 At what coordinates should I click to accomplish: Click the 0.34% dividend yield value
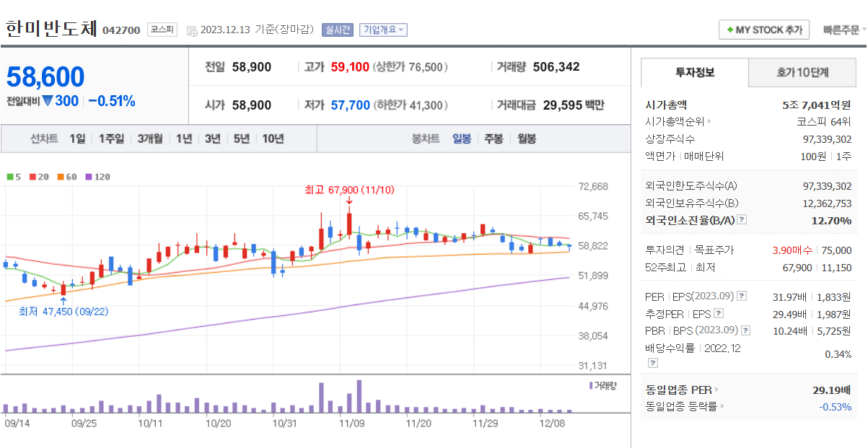coord(838,354)
